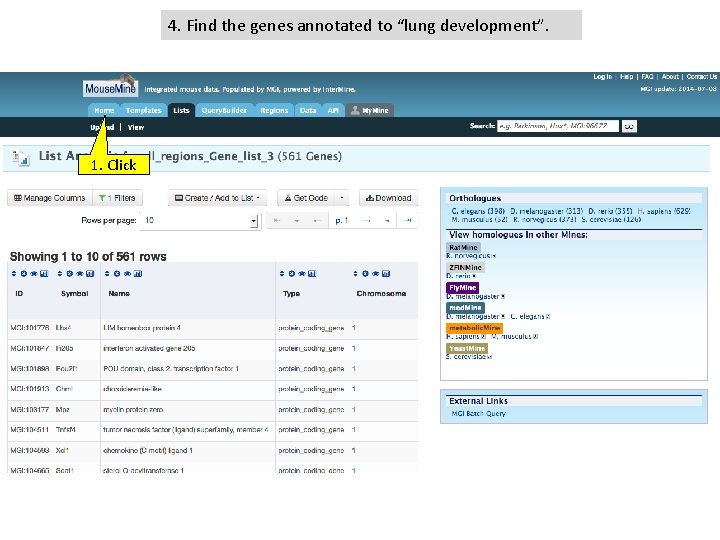Open the Get Code dropdown arrow
This screenshot has height=540, width=720.
(x=342, y=198)
